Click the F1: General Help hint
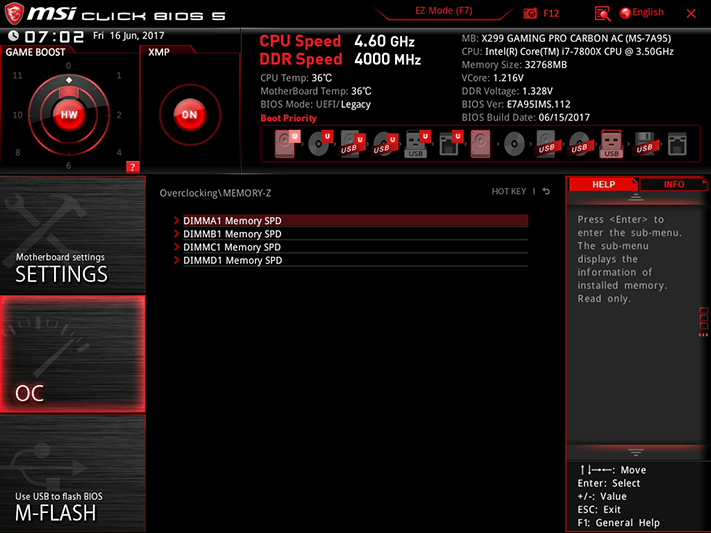This screenshot has height=533, width=711. pos(618,523)
